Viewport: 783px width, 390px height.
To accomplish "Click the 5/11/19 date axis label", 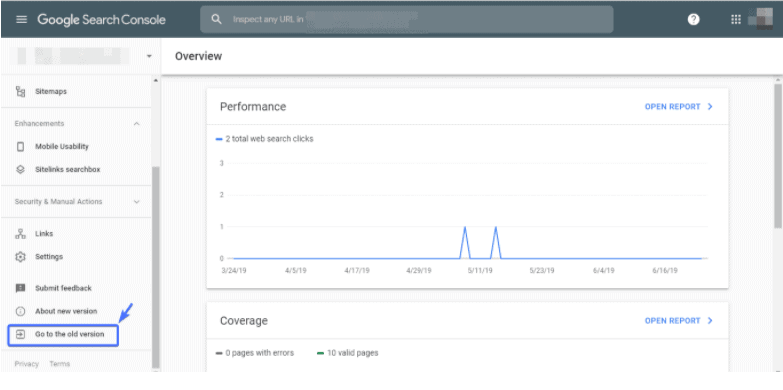I will tap(481, 271).
